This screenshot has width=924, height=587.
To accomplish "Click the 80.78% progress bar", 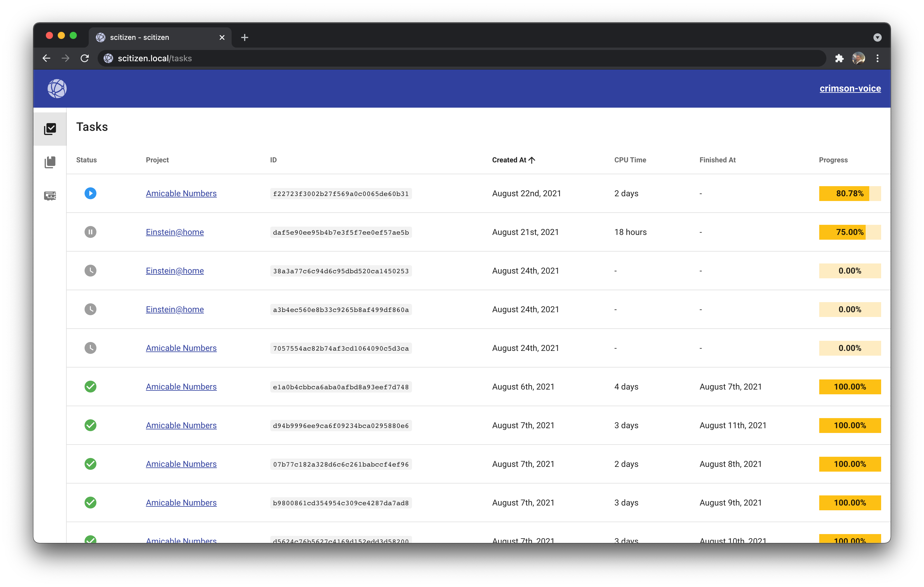I will [x=850, y=194].
